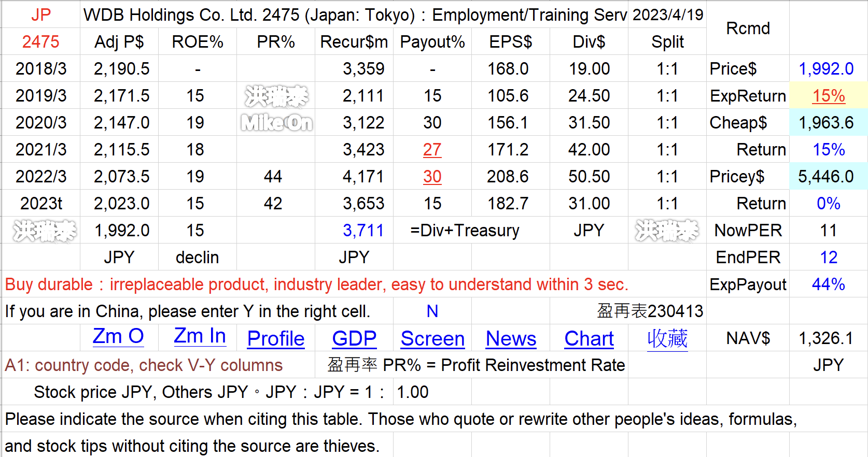Select the 4,171 recurring profit cell
Image resolution: width=868 pixels, height=457 pixels.
[354, 177]
